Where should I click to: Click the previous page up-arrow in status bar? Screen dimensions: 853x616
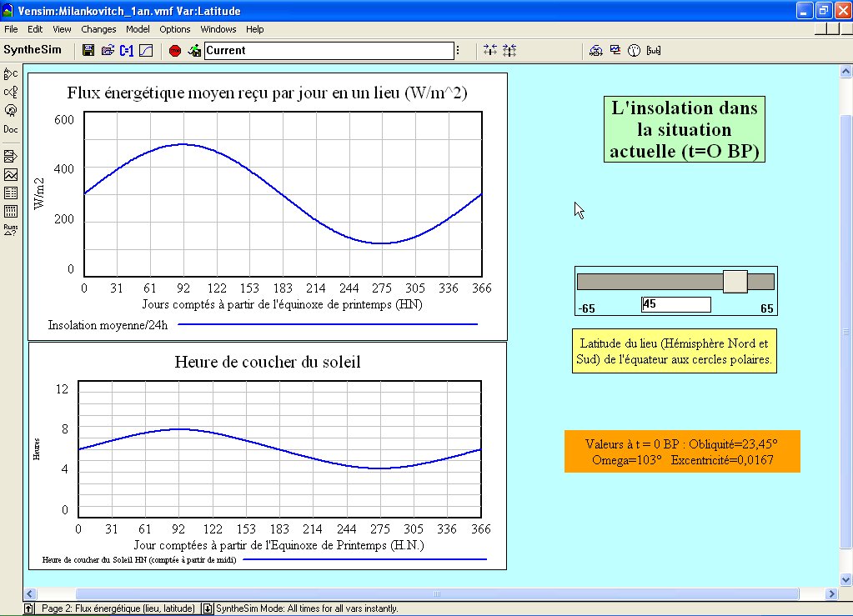pos(29,608)
